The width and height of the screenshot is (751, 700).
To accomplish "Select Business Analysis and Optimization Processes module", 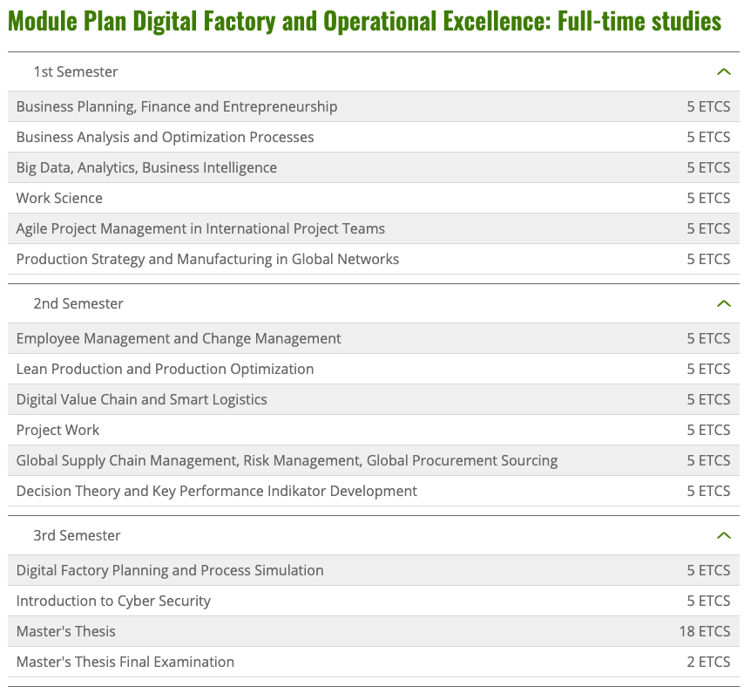I will tap(374, 137).
